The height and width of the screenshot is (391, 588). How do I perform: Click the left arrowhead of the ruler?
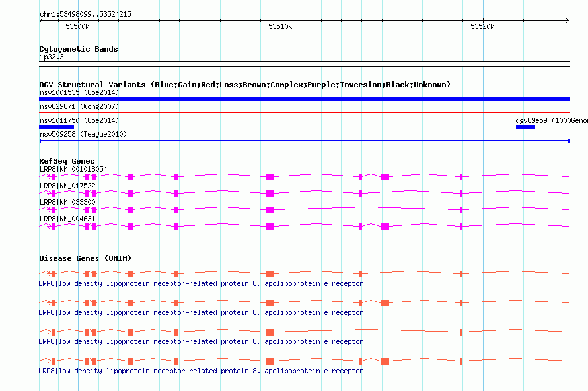41,20
